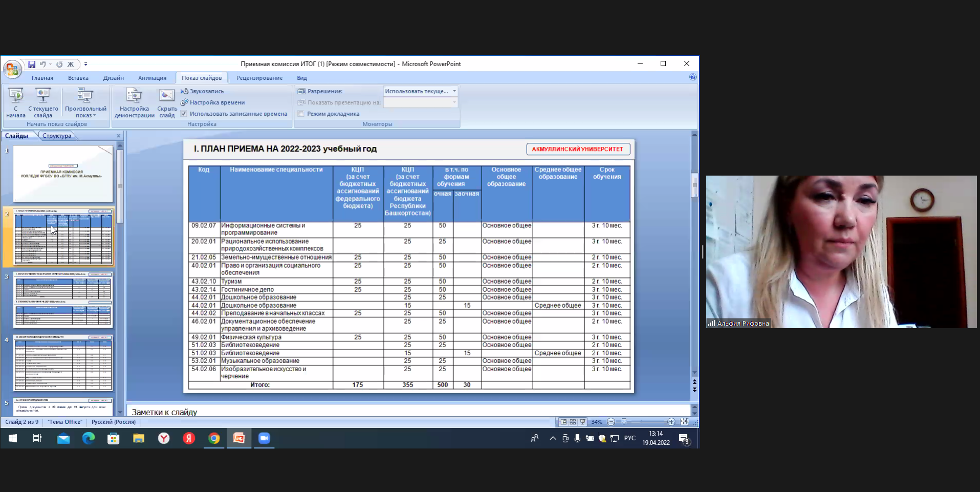Click the zoom in plus button
Screen dimensions: 980x492
tap(671, 422)
